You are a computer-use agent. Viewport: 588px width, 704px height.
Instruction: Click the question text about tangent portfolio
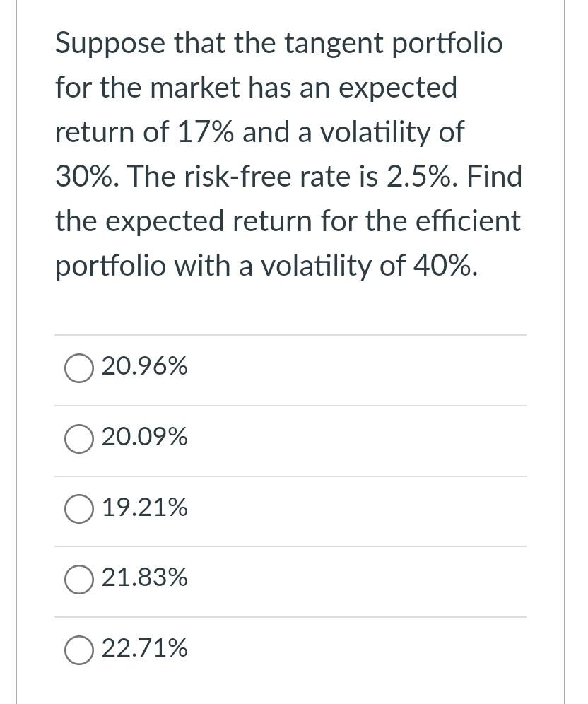click(x=288, y=154)
